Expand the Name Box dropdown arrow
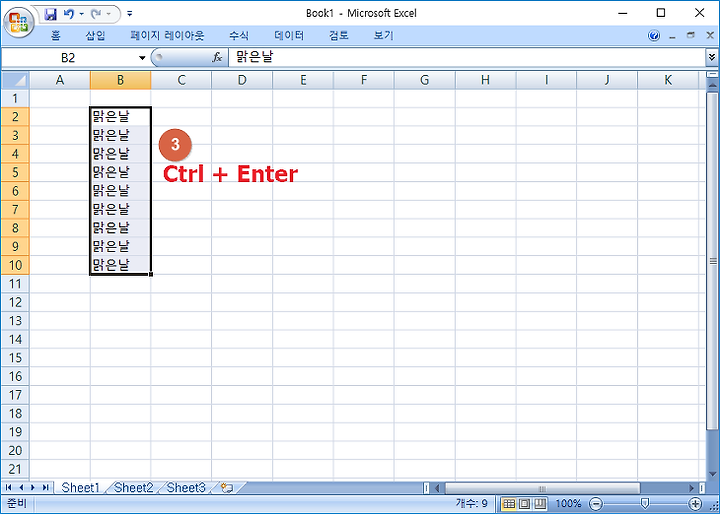 point(142,58)
